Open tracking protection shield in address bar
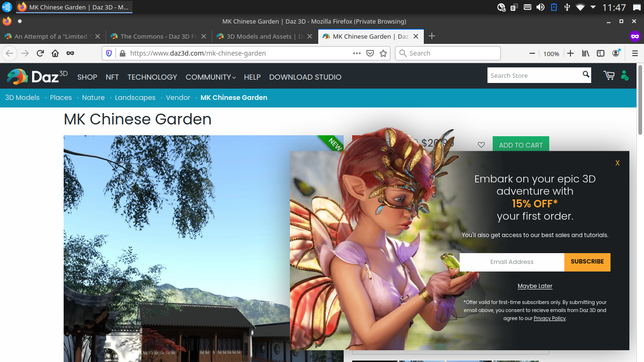The width and height of the screenshot is (644, 362). (109, 53)
